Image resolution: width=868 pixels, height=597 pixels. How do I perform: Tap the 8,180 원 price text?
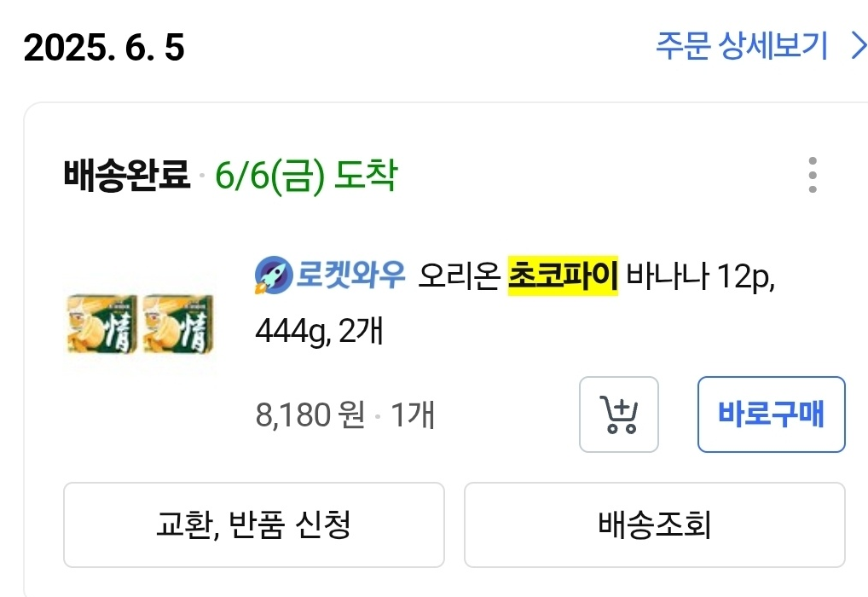pos(310,414)
